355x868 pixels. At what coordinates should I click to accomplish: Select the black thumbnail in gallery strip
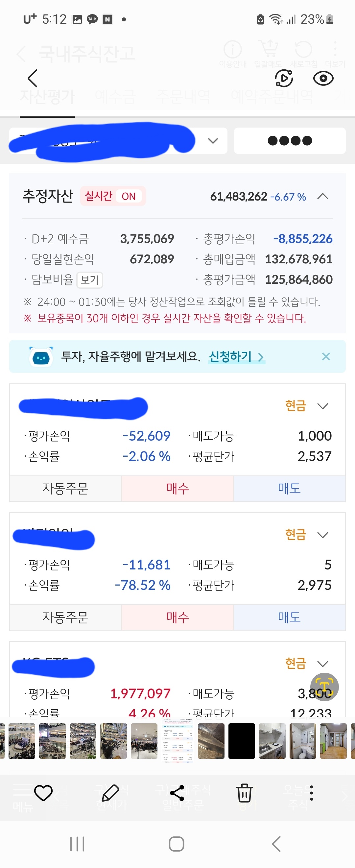click(x=242, y=741)
